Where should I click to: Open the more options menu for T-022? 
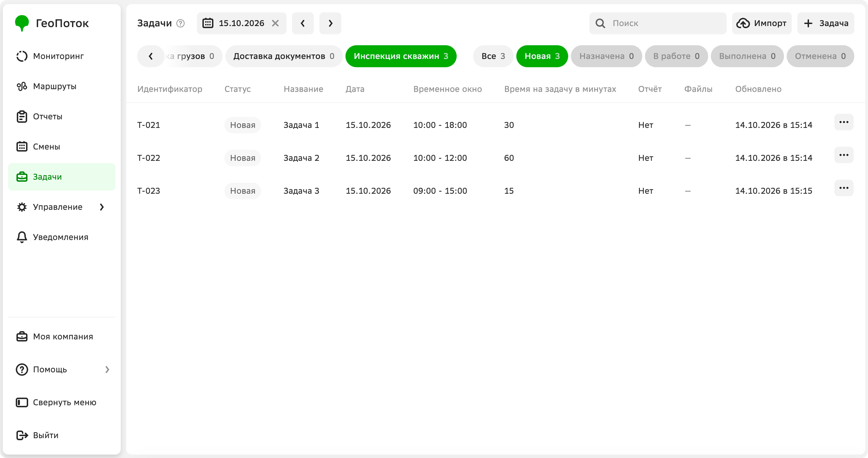[844, 155]
